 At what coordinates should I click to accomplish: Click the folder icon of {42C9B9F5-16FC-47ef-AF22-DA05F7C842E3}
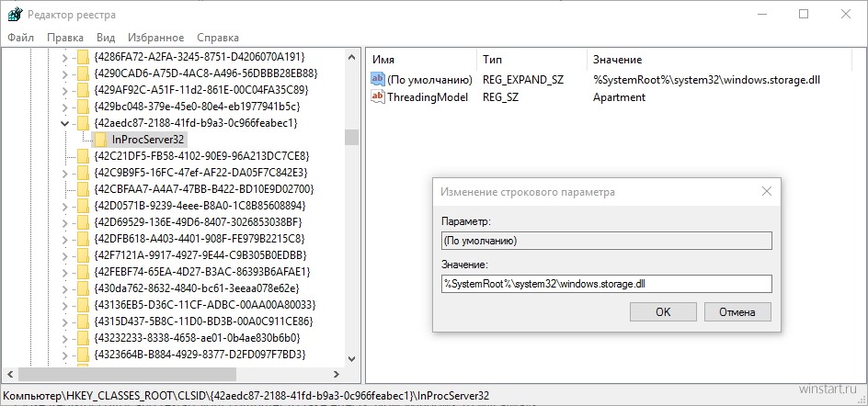(83, 173)
